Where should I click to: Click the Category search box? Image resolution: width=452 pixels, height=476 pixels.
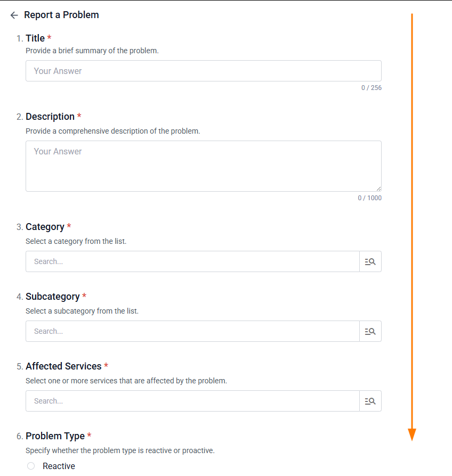192,261
